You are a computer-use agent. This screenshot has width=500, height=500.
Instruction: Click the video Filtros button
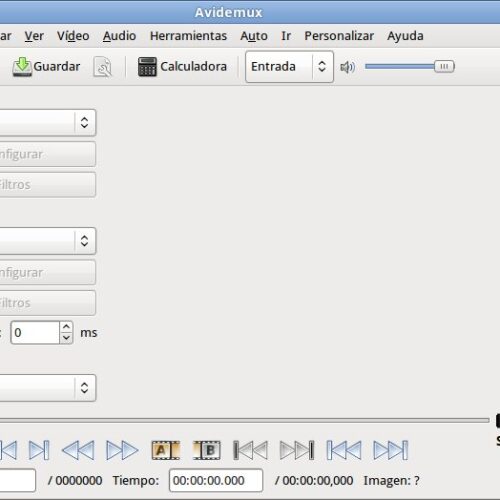pos(48,185)
